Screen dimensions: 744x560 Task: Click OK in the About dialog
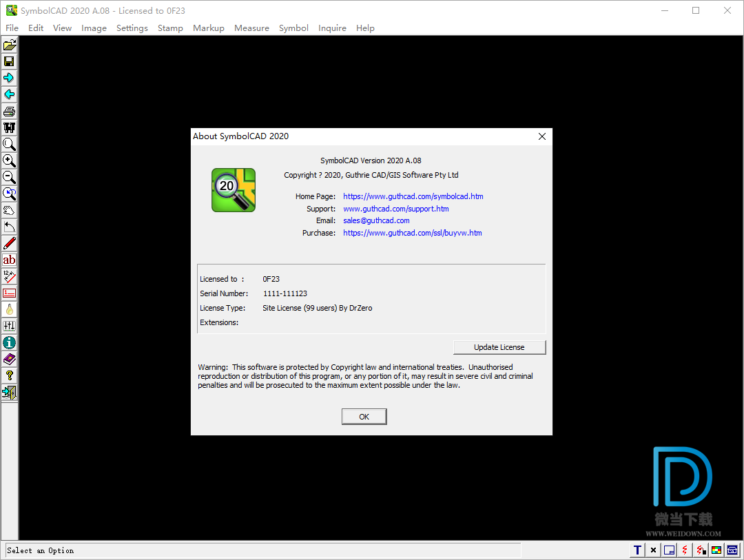(x=364, y=417)
